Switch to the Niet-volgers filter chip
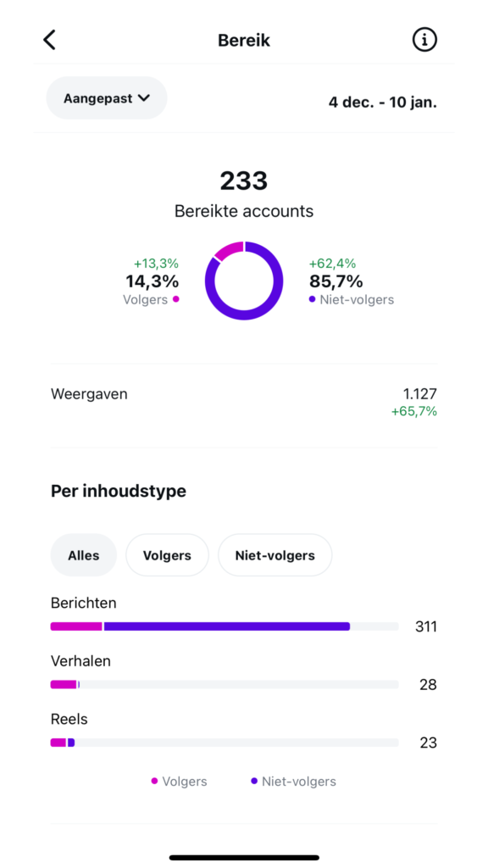 tap(275, 555)
